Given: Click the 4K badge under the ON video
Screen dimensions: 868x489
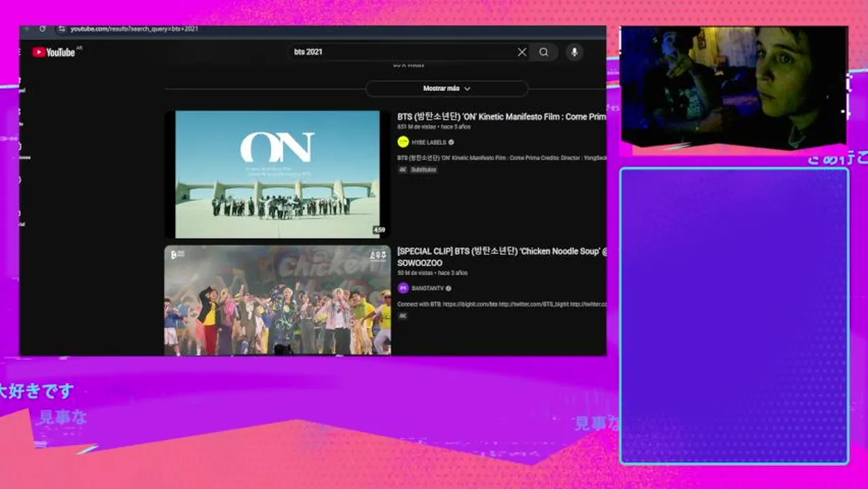Looking at the screenshot, I should (403, 170).
